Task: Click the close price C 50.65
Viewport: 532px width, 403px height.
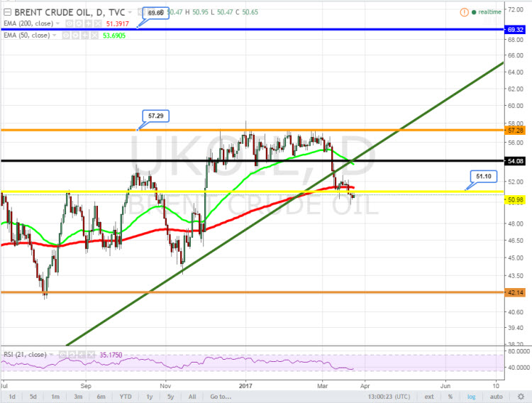Action: tap(247, 12)
